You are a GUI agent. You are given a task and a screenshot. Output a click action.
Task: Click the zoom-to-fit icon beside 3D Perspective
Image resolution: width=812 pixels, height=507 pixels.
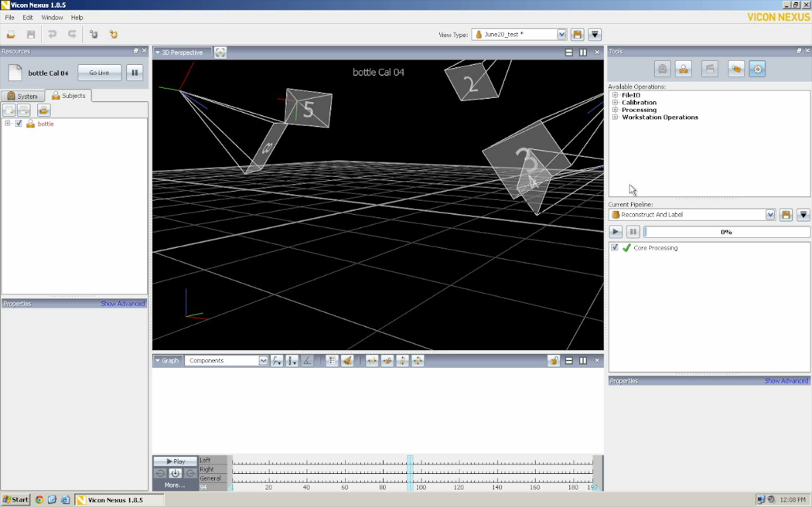pyautogui.click(x=220, y=53)
